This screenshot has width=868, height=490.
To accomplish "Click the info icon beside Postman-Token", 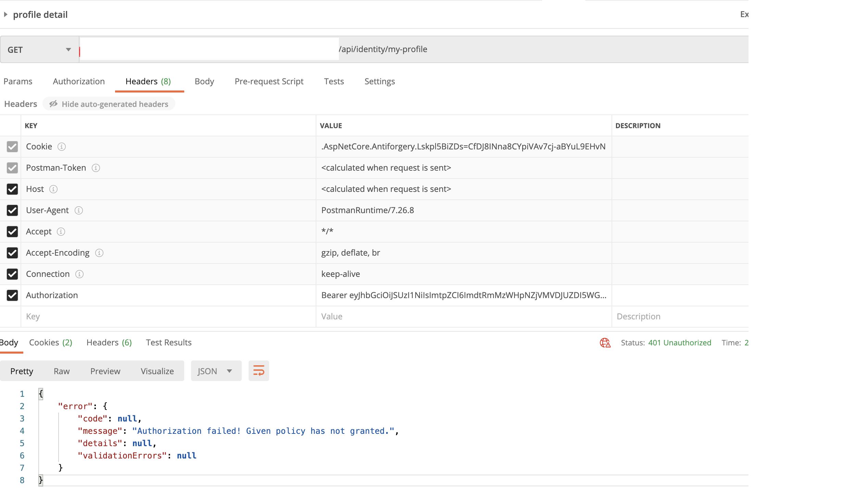I will pos(96,168).
